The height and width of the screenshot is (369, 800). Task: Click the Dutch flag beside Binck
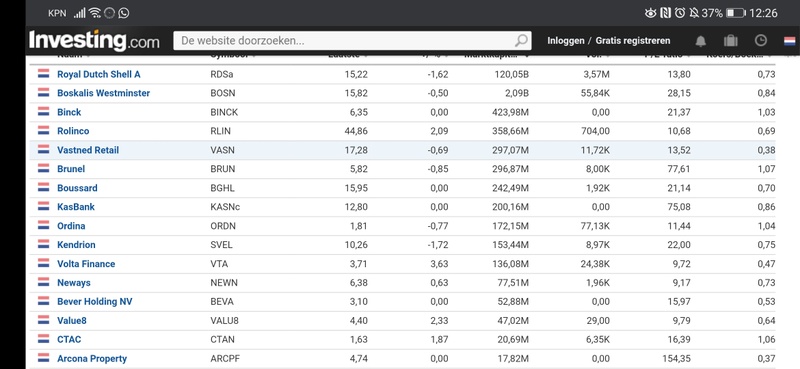pos(43,111)
